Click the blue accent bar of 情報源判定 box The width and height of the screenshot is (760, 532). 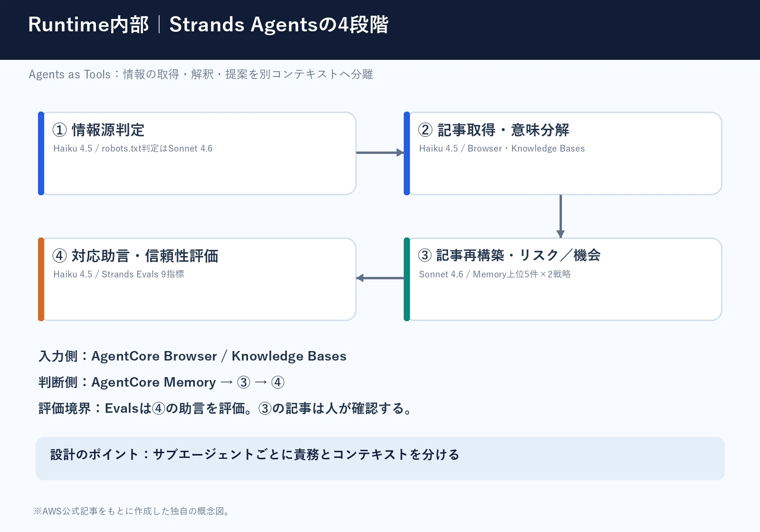[41, 153]
